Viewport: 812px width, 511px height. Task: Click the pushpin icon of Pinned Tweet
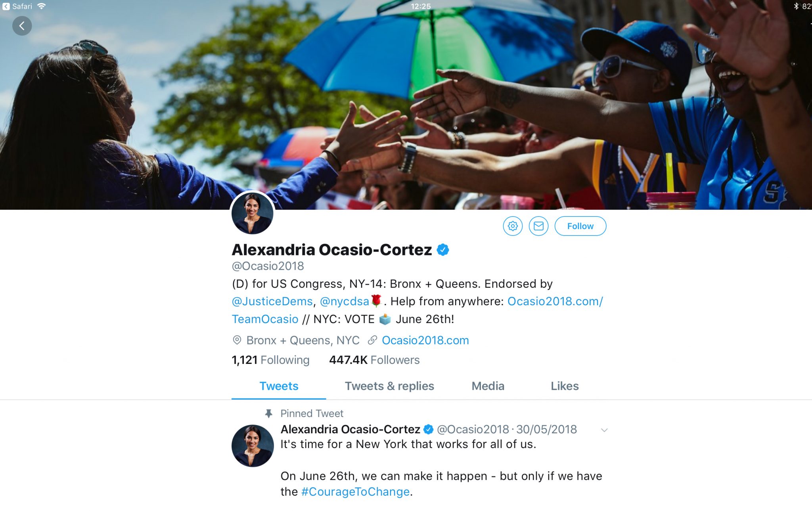(268, 413)
